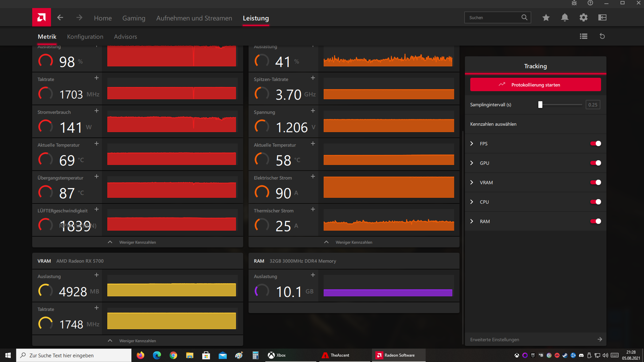Expand the CPU metrics chevron

pos(472,202)
